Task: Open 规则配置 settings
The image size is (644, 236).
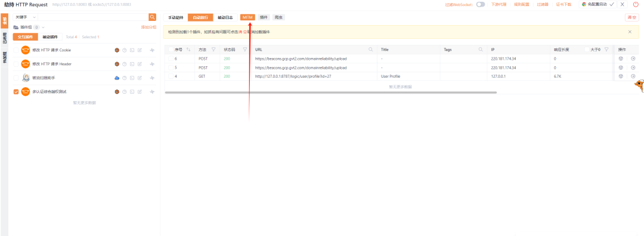Action: pos(522,4)
